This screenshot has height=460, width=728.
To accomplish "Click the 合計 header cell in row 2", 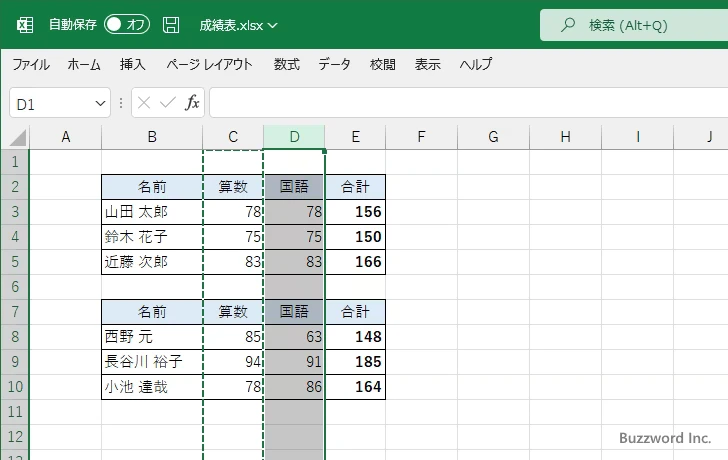I will click(355, 187).
